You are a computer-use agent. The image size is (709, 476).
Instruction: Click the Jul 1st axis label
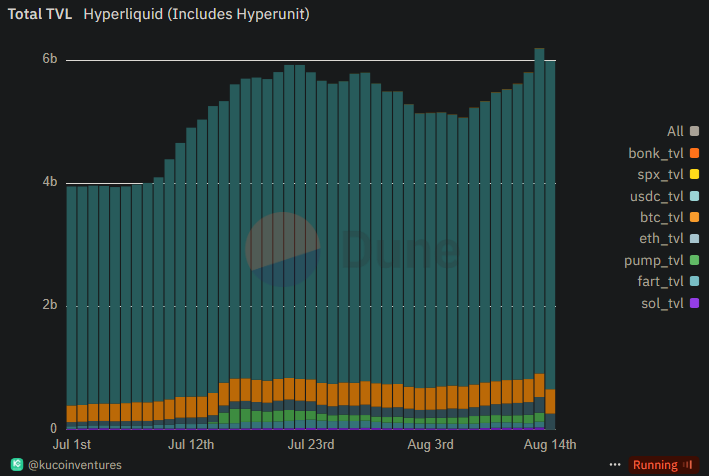pyautogui.click(x=71, y=444)
